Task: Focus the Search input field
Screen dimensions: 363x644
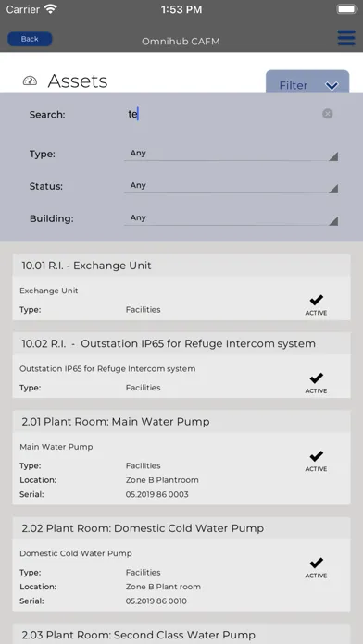Action: point(222,114)
